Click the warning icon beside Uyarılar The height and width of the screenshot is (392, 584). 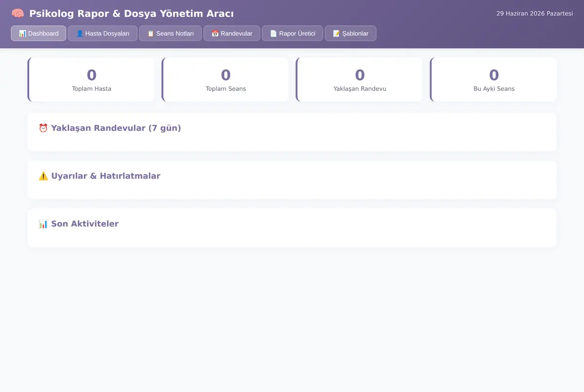43,176
